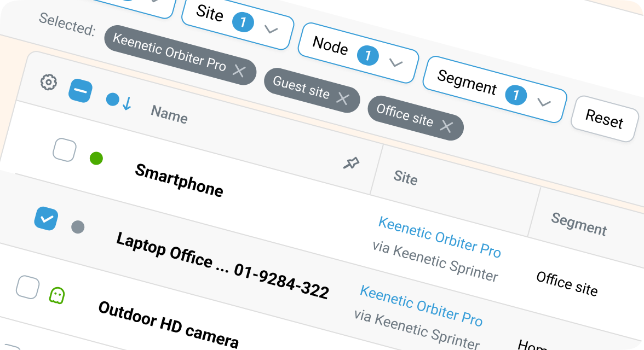Open the Site filter dropdown
644x350 pixels.
pos(238,21)
